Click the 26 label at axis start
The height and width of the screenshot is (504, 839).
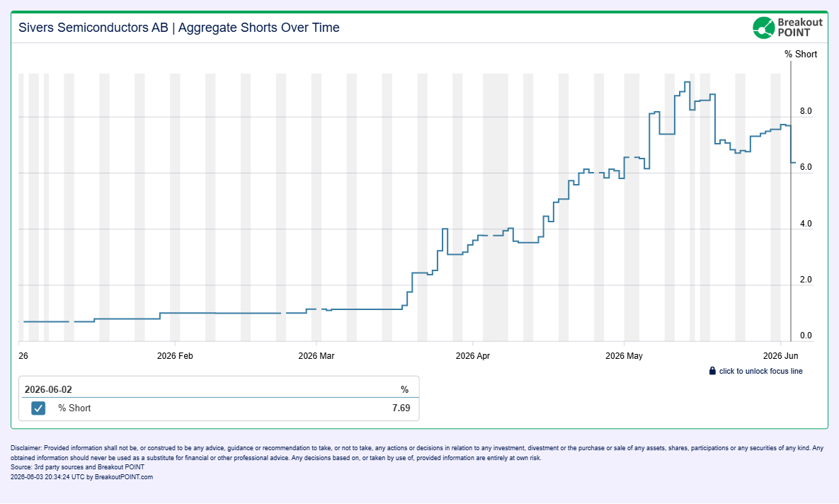click(x=23, y=356)
